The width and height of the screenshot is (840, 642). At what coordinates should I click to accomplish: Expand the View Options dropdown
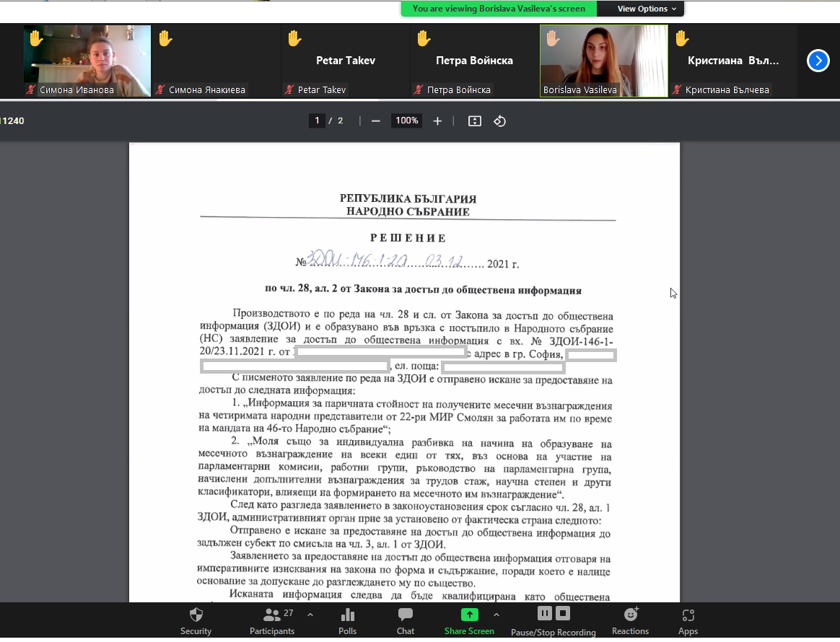(647, 9)
